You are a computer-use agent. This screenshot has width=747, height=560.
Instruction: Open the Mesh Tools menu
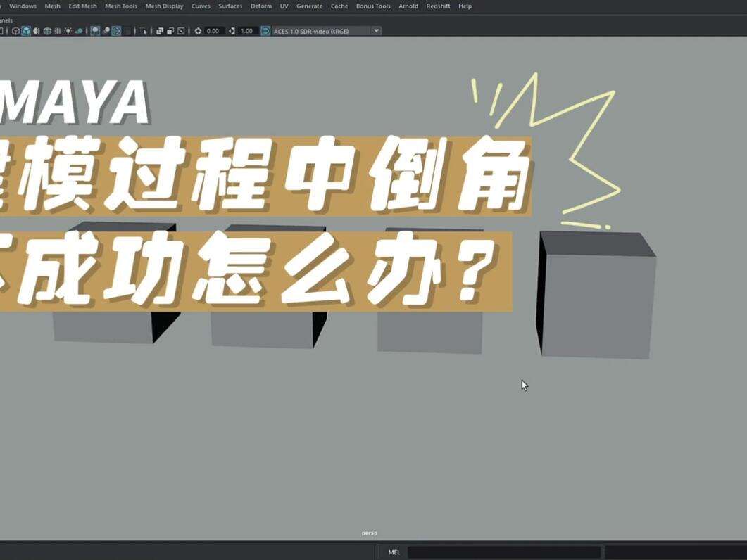click(x=121, y=6)
